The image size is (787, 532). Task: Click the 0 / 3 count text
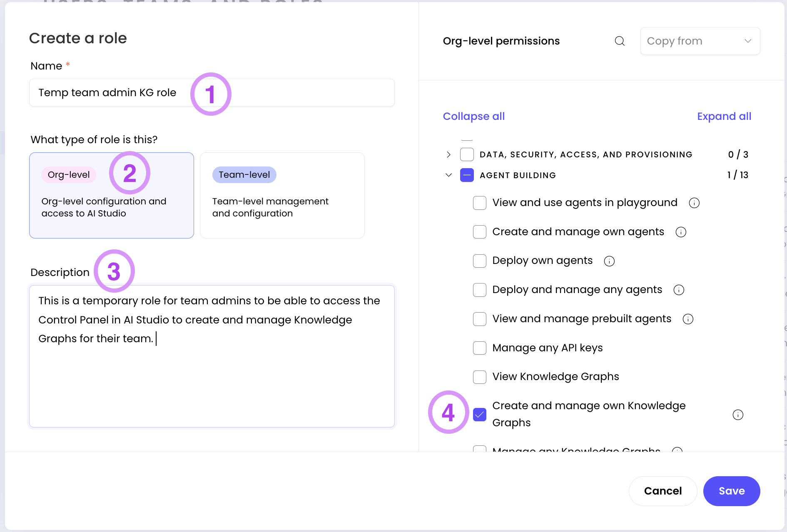pyautogui.click(x=738, y=154)
